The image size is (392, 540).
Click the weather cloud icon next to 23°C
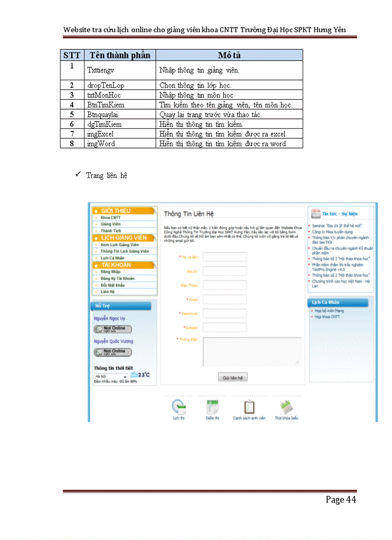point(135,375)
